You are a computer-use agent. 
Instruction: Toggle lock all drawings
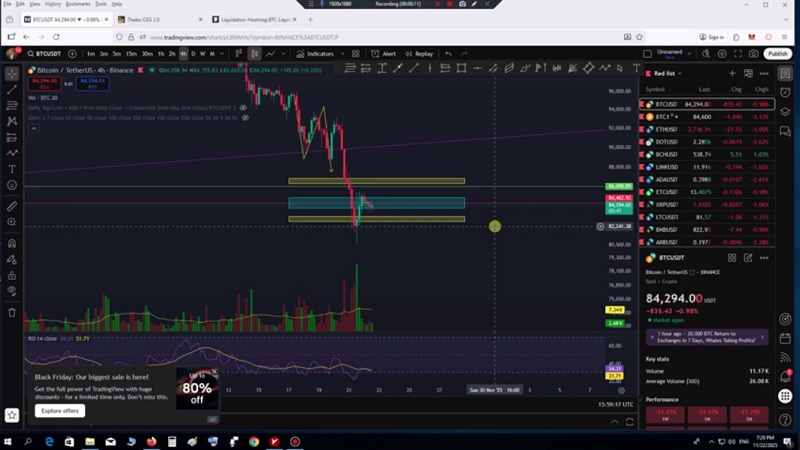click(x=12, y=276)
